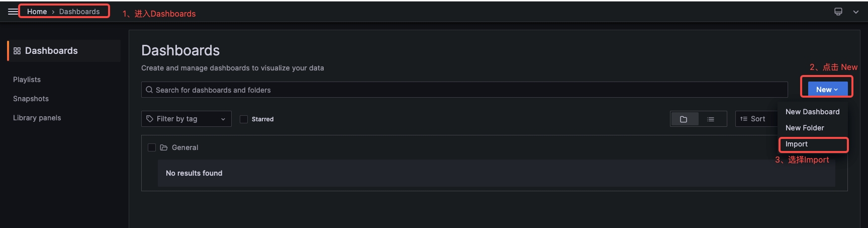Click the New dropdown button
Viewport: 868px width, 228px height.
coord(827,89)
